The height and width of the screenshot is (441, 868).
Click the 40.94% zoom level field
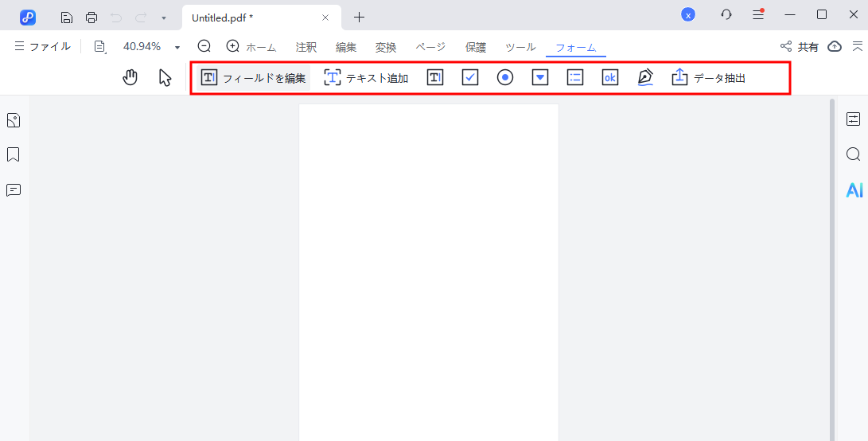[142, 46]
